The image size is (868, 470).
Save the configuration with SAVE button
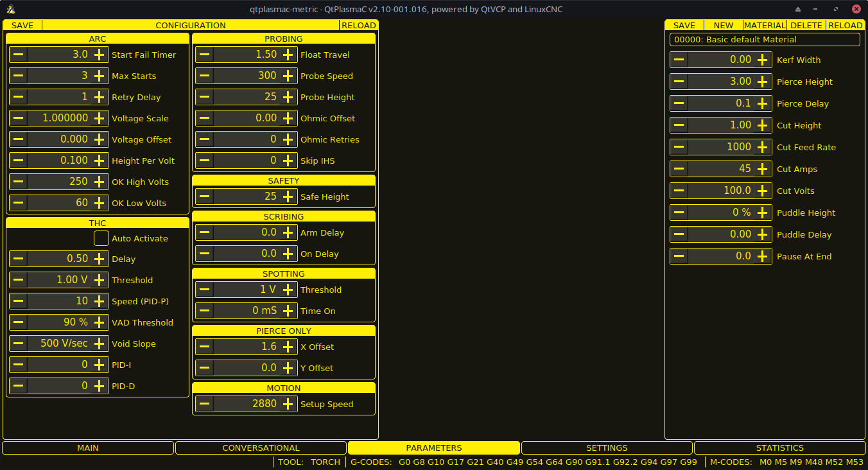click(22, 25)
